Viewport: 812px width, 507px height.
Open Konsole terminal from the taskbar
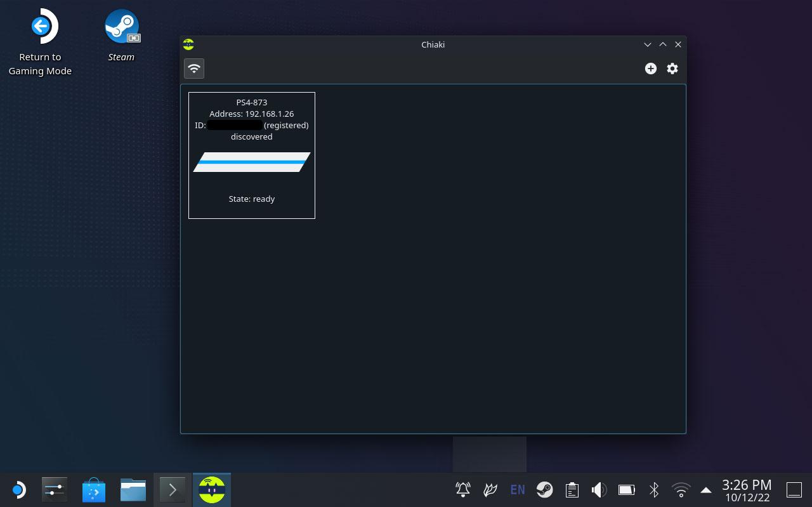tap(173, 490)
